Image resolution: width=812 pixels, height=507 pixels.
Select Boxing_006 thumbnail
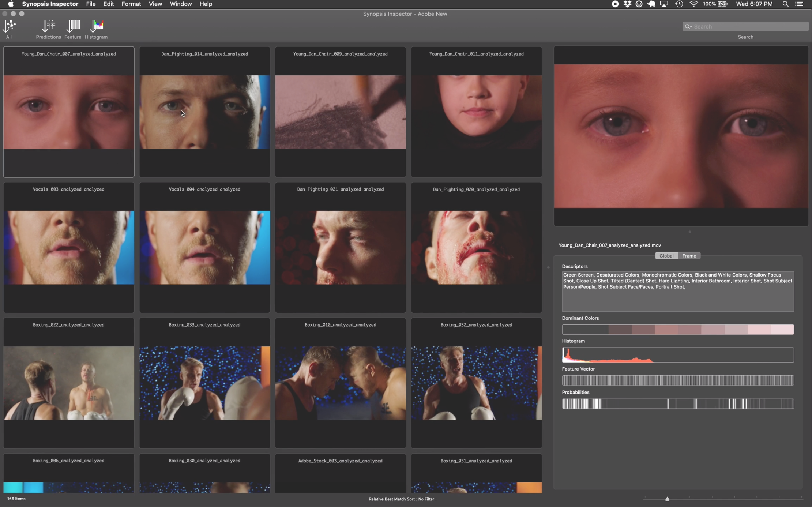click(x=69, y=473)
